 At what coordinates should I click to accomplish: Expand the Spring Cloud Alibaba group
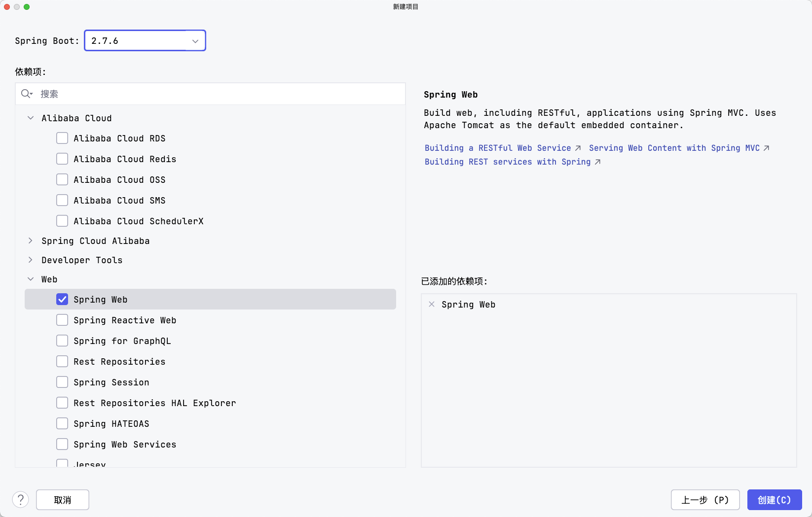coord(31,241)
